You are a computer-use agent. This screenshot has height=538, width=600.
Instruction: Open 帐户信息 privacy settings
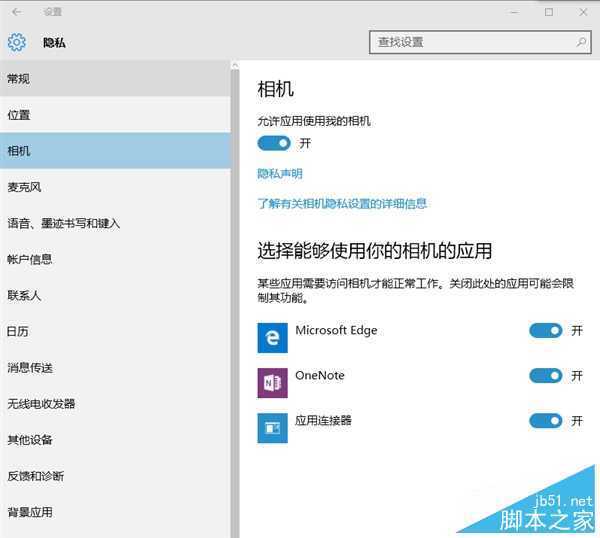115,259
